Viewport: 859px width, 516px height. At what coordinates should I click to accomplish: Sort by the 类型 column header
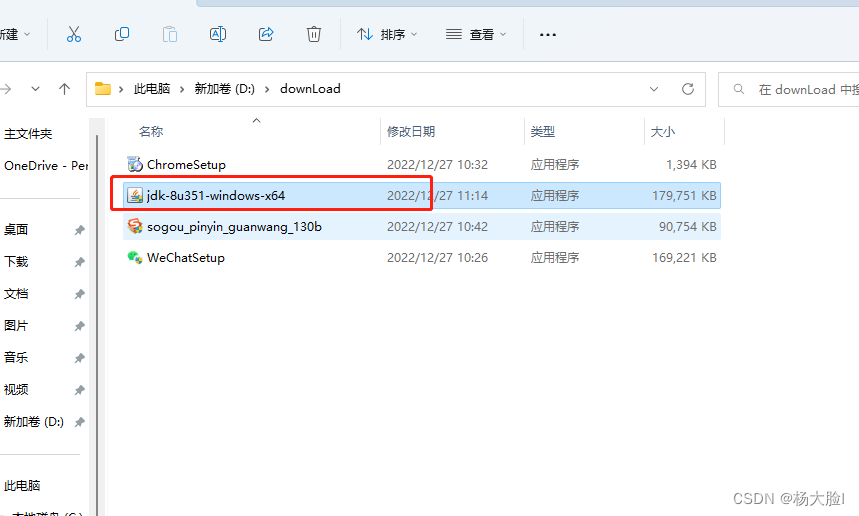[x=543, y=131]
